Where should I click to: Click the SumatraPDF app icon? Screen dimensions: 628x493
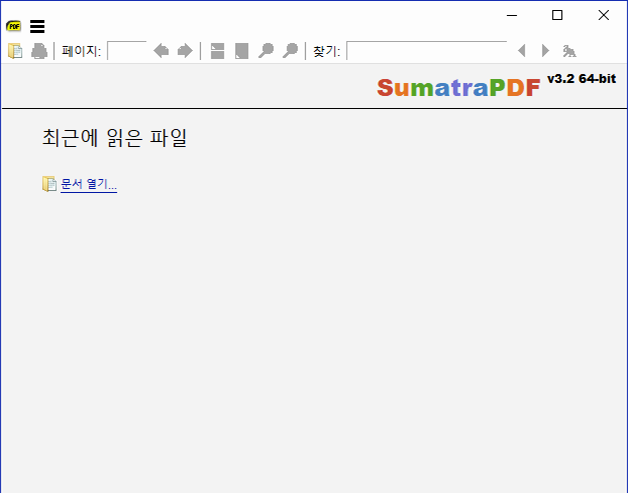[x=14, y=26]
